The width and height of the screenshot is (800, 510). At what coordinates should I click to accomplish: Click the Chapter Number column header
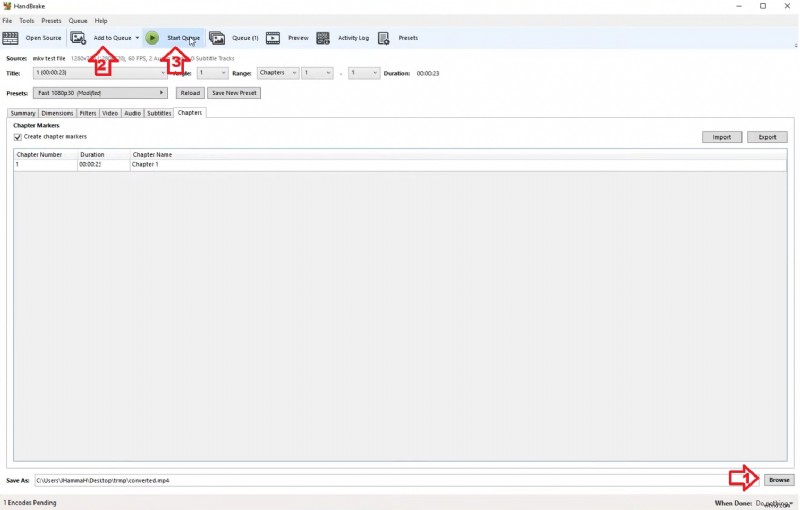[45, 155]
